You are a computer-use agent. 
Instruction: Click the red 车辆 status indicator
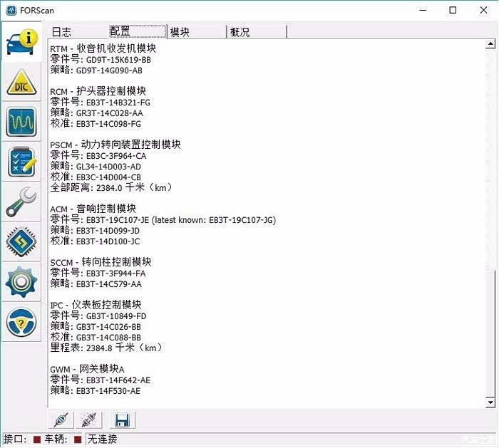click(78, 439)
